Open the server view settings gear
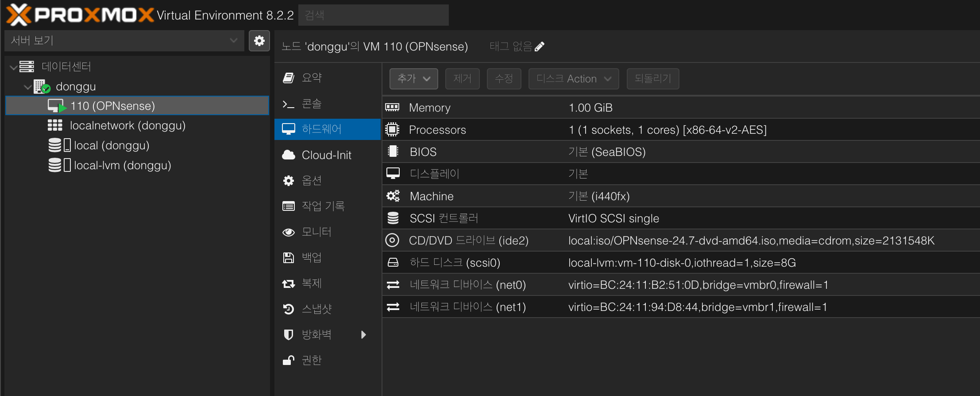 click(x=259, y=41)
